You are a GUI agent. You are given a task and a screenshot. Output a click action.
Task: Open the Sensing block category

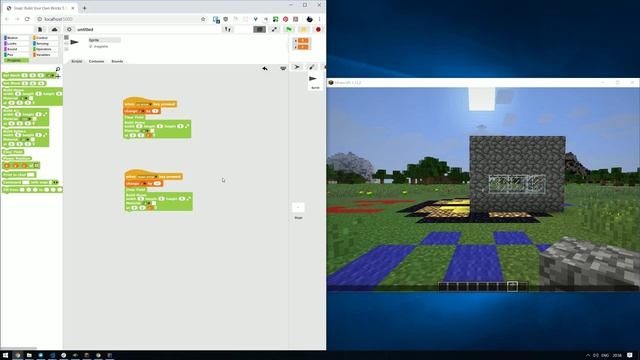[x=45, y=43]
